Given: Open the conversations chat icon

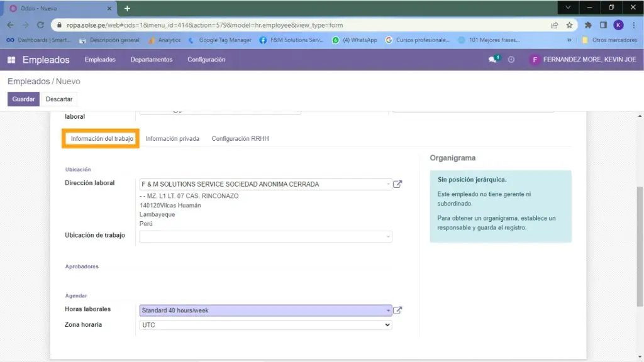Looking at the screenshot, I should 493,60.
